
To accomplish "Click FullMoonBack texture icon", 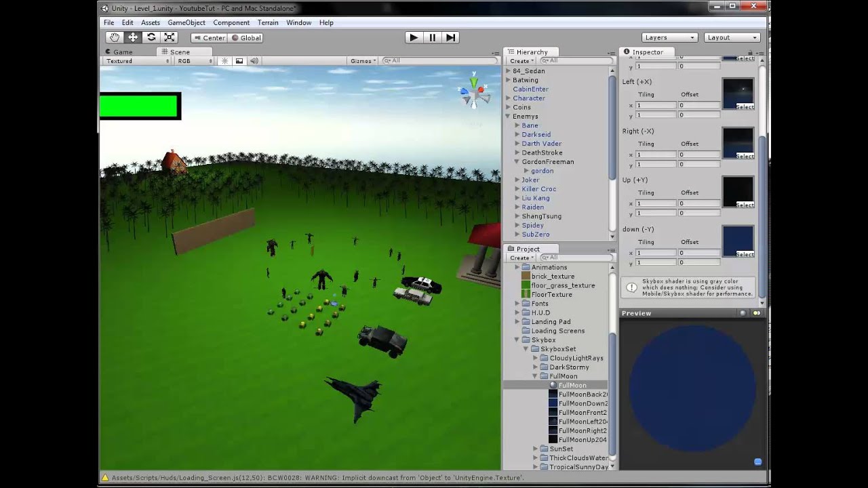I will tap(553, 394).
